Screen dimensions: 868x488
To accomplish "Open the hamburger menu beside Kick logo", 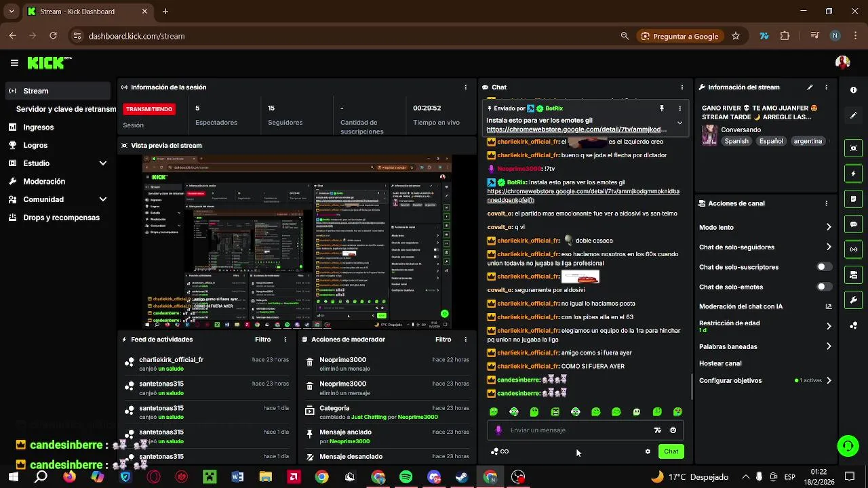I will (14, 63).
